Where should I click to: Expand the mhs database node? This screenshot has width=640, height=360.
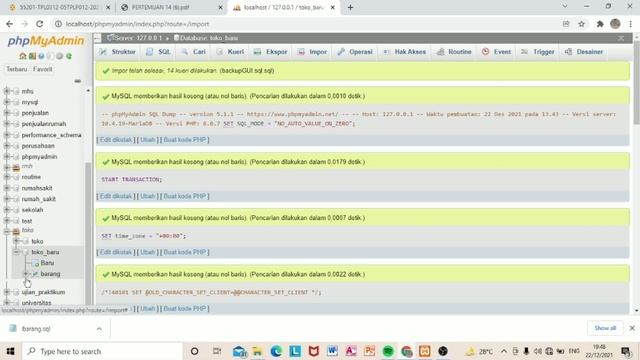(7, 91)
